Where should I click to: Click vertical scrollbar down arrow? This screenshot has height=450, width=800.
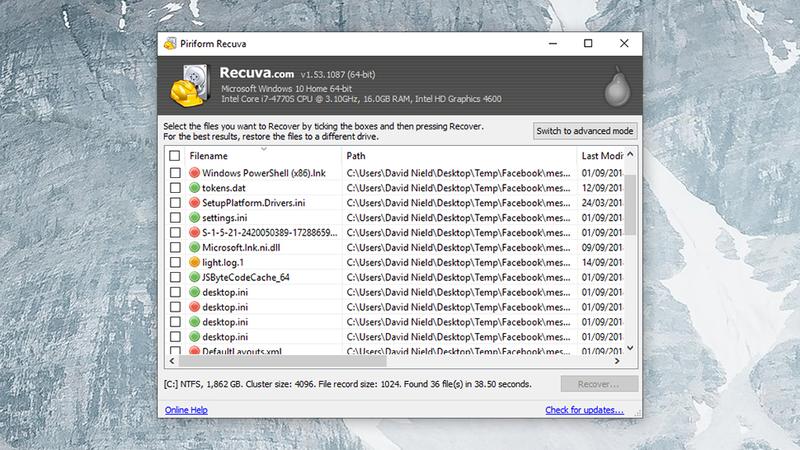coord(631,348)
